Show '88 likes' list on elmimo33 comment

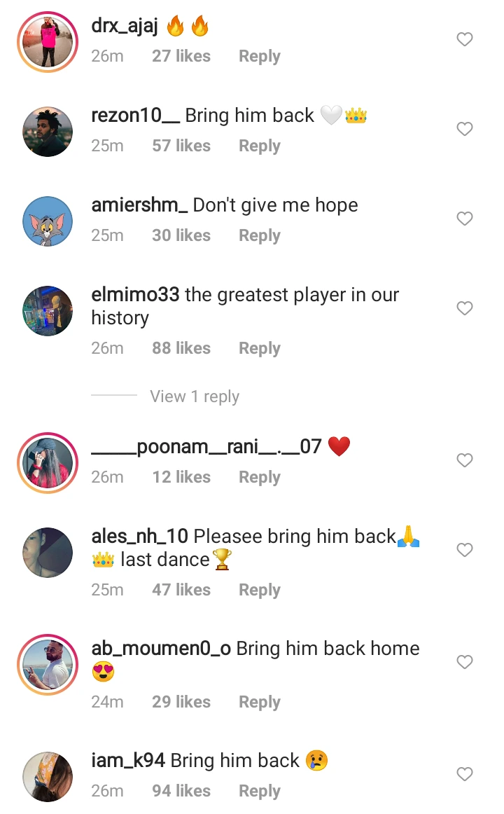pos(181,348)
